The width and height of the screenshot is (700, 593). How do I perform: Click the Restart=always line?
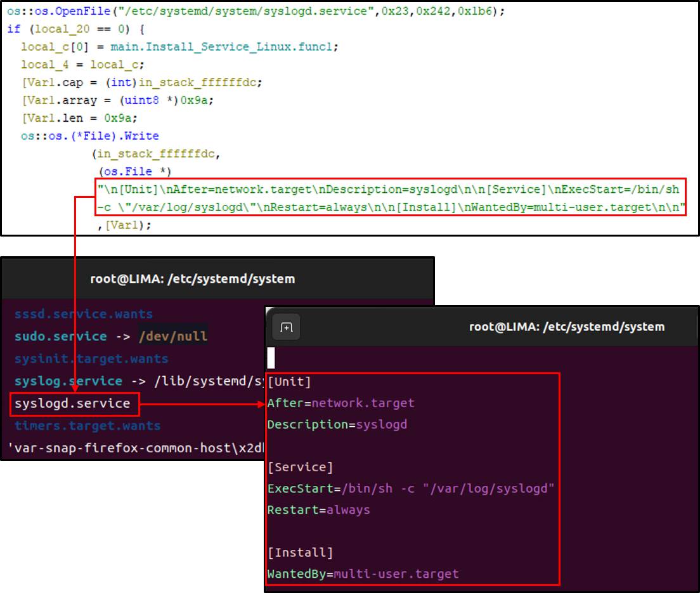(x=319, y=510)
